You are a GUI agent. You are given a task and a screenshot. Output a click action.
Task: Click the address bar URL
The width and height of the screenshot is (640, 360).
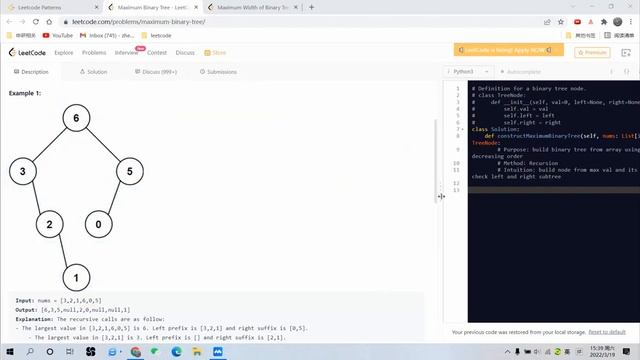pos(139,22)
